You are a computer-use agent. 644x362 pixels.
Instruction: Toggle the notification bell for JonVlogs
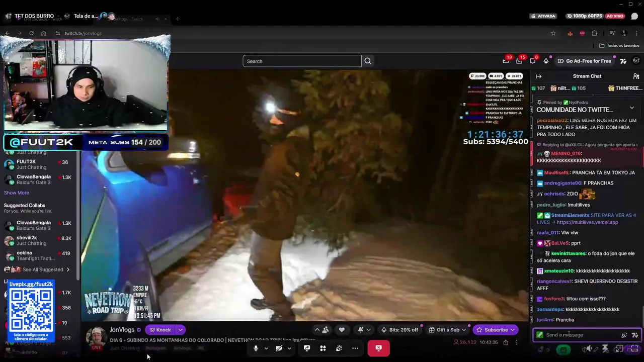(361, 330)
